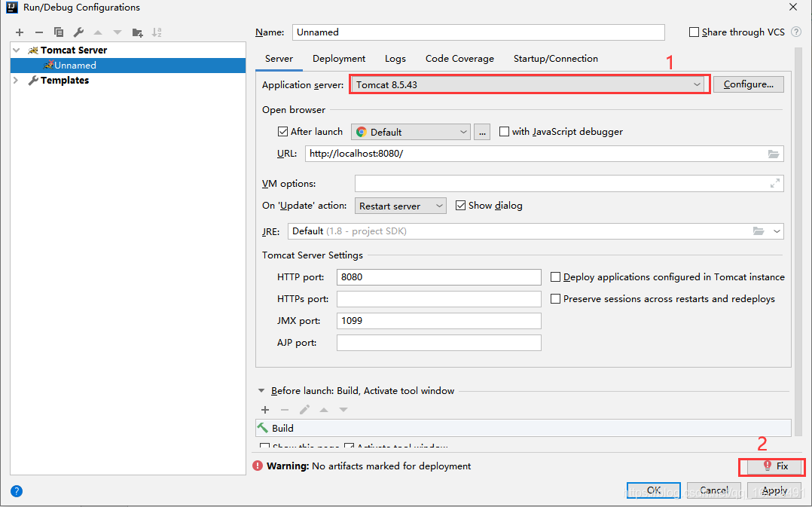Expand VM options field icon
812x507 pixels.
(774, 183)
